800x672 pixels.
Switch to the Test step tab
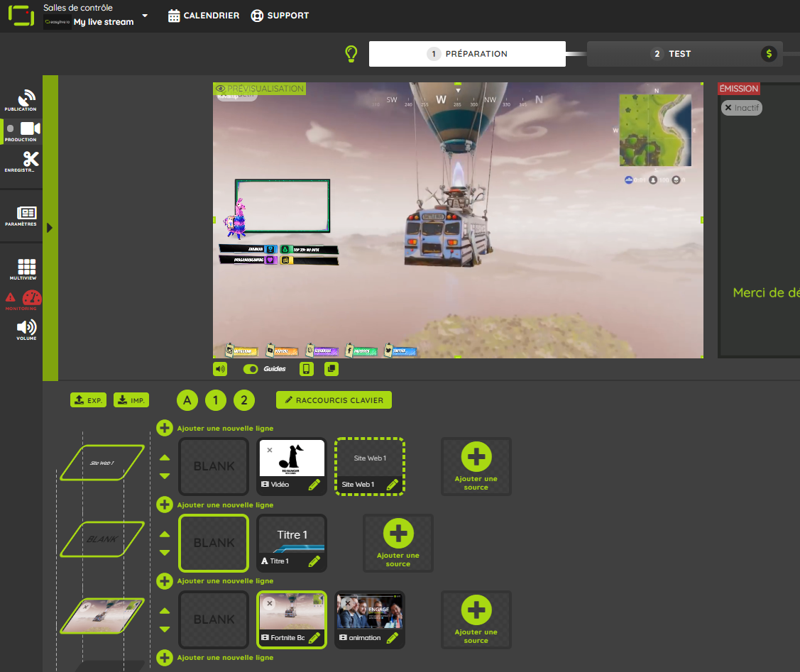(684, 53)
